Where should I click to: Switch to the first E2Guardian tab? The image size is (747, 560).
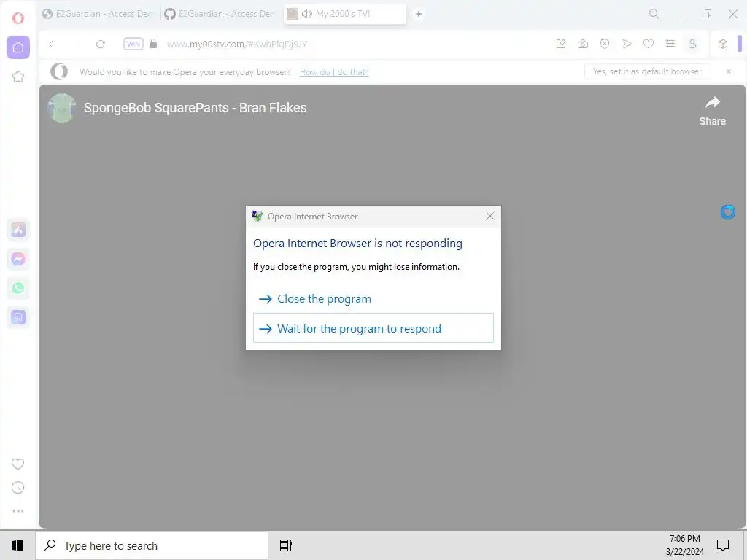pos(99,14)
